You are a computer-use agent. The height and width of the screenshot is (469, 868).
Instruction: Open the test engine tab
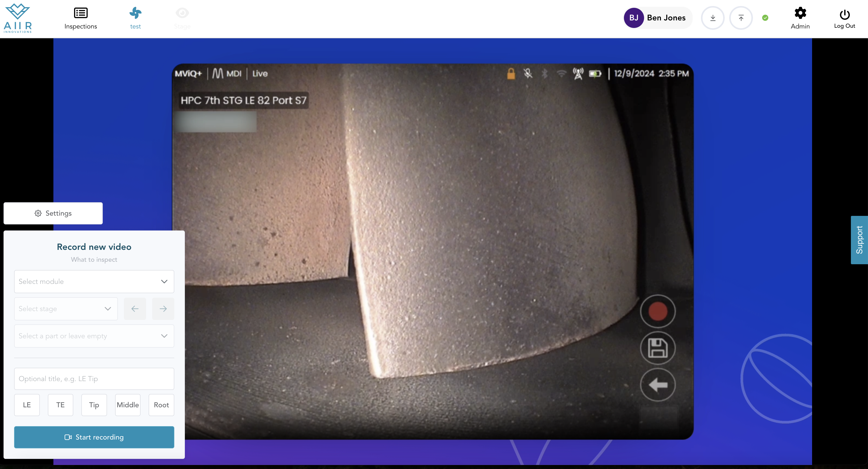point(135,18)
